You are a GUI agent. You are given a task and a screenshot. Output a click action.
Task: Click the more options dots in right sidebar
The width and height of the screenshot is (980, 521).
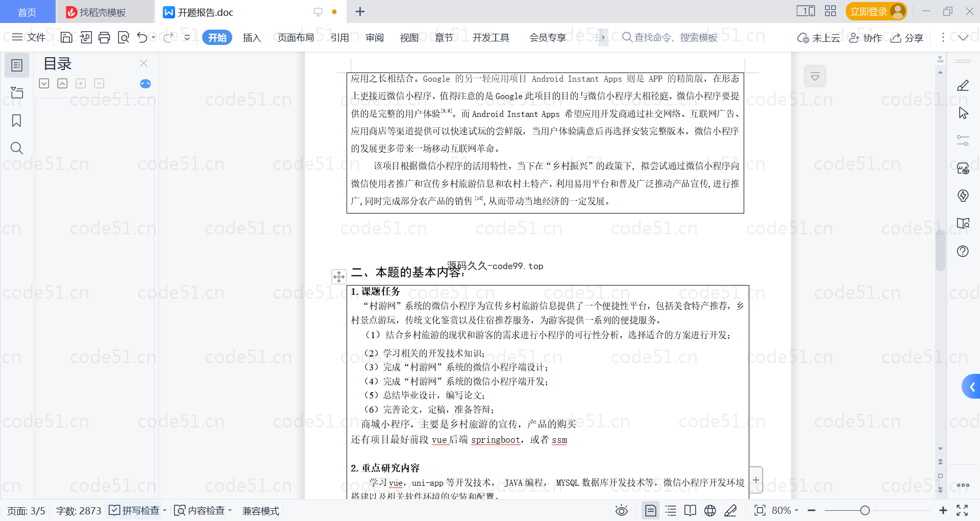(963, 485)
